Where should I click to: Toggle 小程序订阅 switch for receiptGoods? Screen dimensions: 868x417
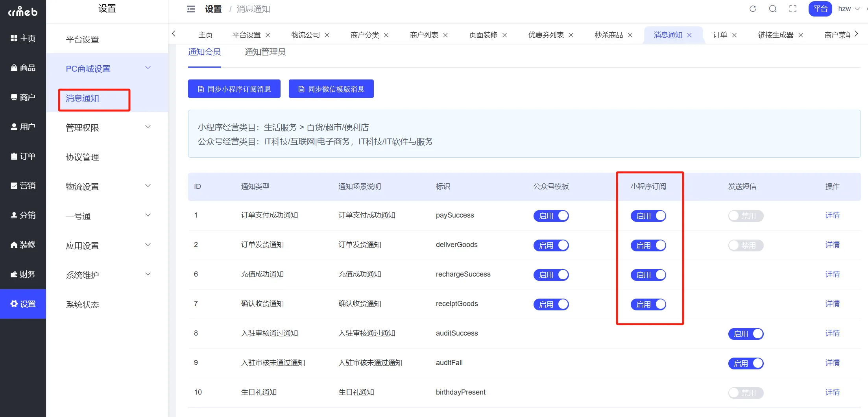(x=648, y=304)
